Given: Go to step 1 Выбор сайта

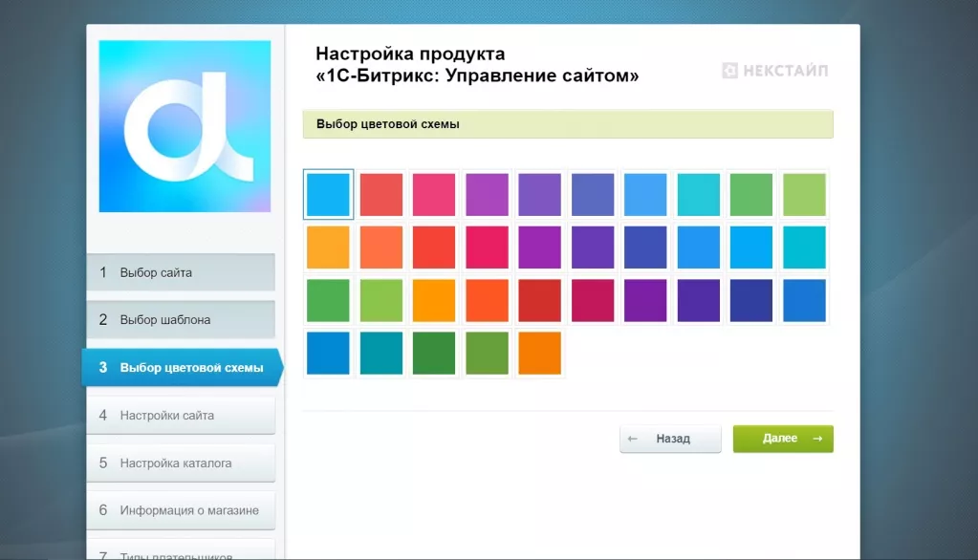Looking at the screenshot, I should [x=181, y=272].
